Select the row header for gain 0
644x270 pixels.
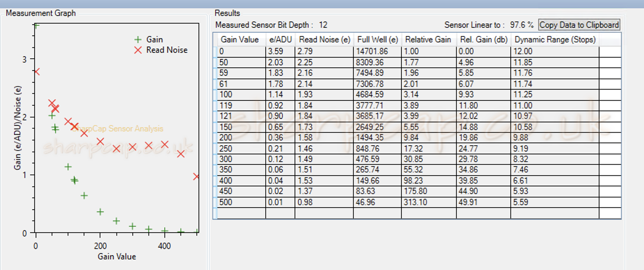[x=215, y=51]
